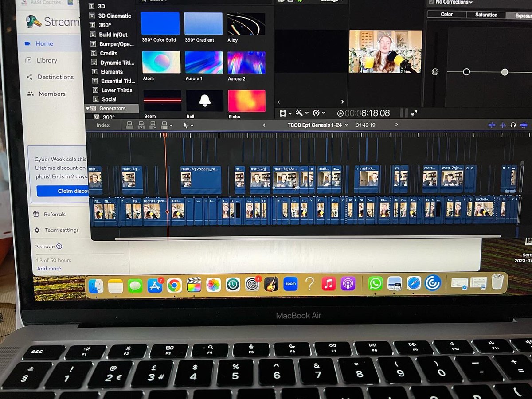Switch to the Color tab in color board
Image resolution: width=532 pixels, height=399 pixels.
446,14
